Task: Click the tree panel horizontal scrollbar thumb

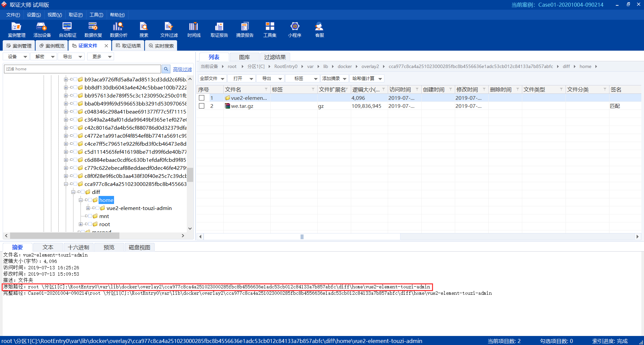Action: pos(65,236)
